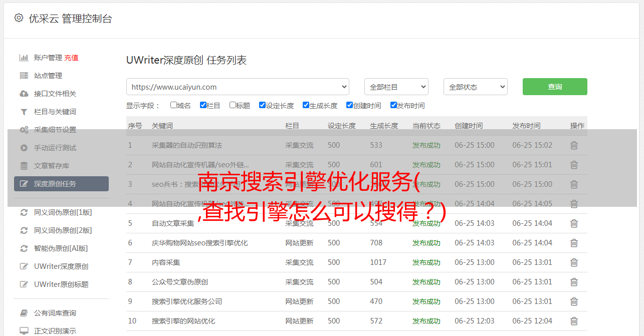
Task: Click the 站点管理 server icon
Action: coord(24,76)
